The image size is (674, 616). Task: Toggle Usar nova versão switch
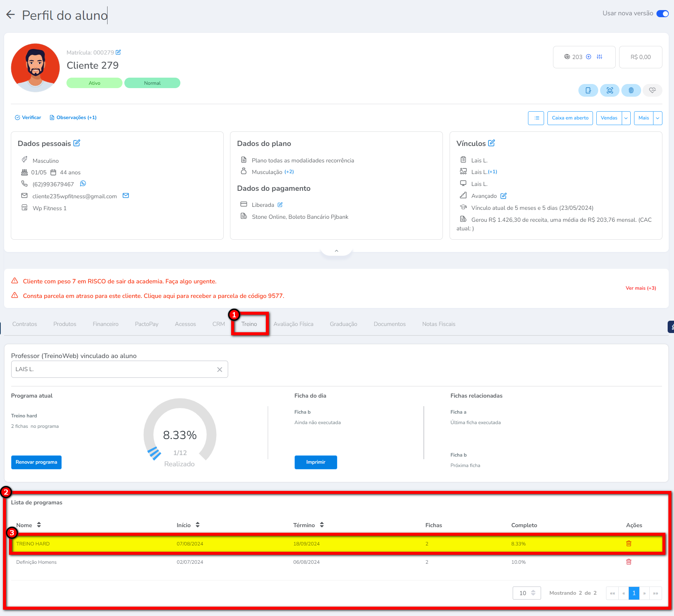point(662,13)
